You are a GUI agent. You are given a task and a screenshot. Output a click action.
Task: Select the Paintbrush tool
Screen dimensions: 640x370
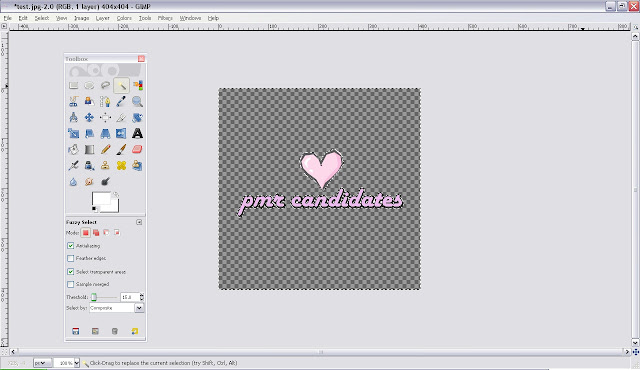(121, 149)
